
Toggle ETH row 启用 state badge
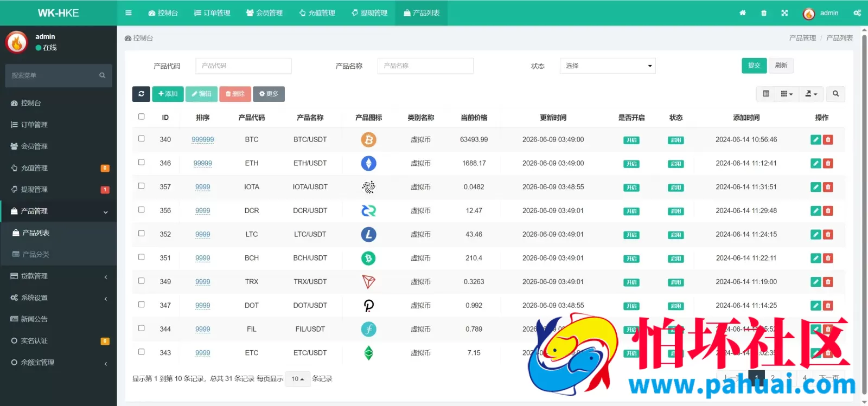tap(676, 164)
